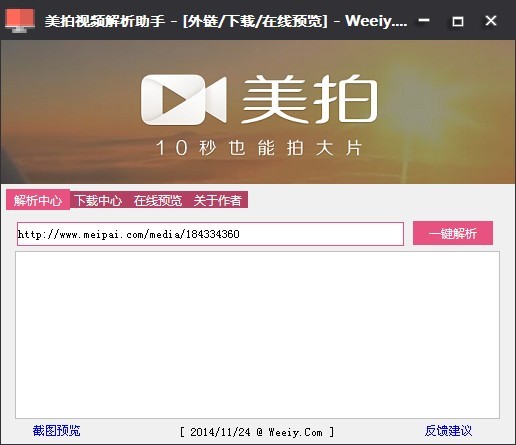Open the 反馈建议 link
Viewport: 516px width, 445px height.
click(x=448, y=431)
